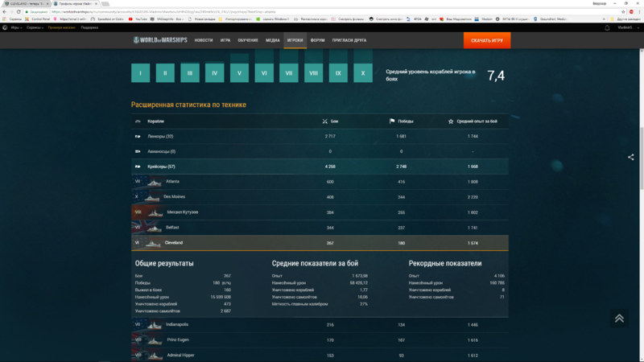
Task: Click the notification bell in top bar
Action: click(607, 27)
